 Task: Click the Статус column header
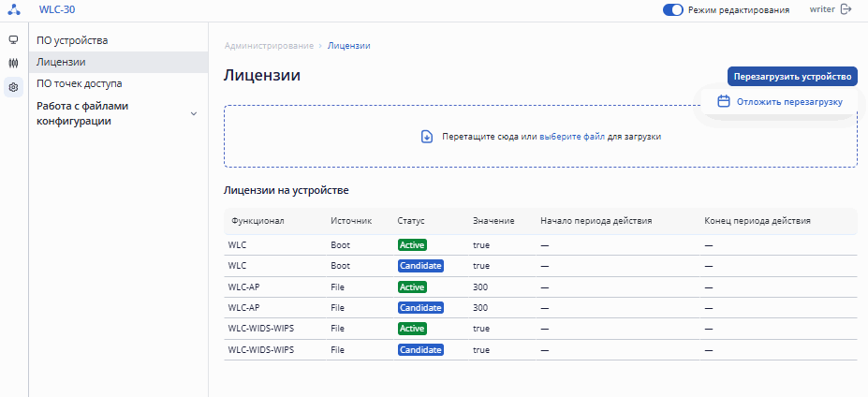point(411,221)
